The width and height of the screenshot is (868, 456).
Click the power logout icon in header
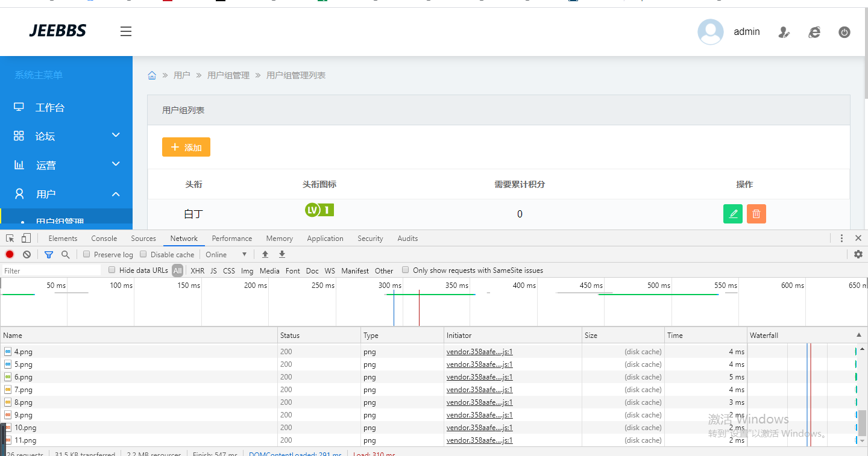(x=844, y=33)
